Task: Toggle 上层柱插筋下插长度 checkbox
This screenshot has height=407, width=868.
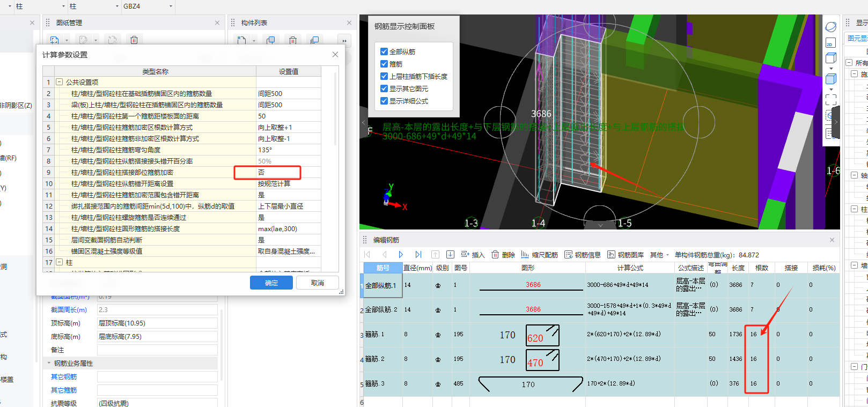Action: point(384,76)
